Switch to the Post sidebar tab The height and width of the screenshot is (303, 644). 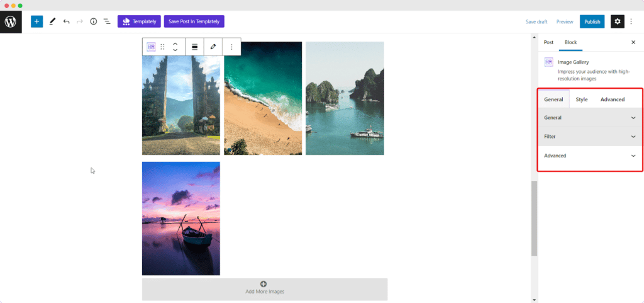click(548, 42)
